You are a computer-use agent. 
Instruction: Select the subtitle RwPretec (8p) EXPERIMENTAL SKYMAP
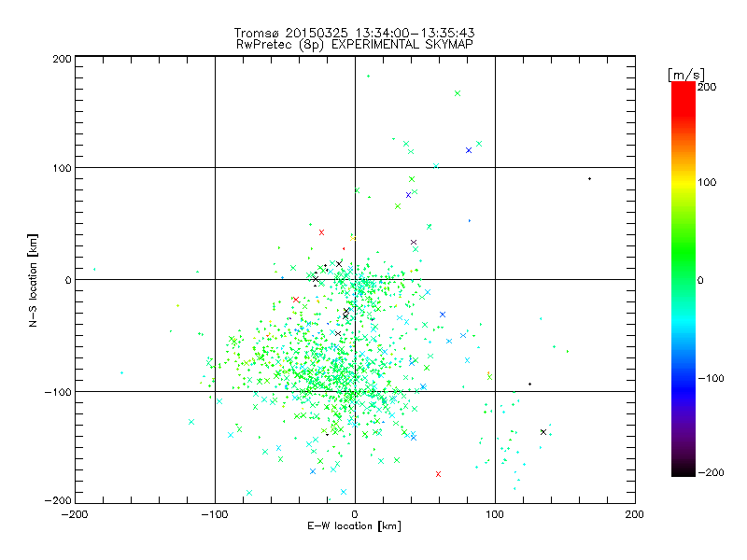click(x=355, y=45)
